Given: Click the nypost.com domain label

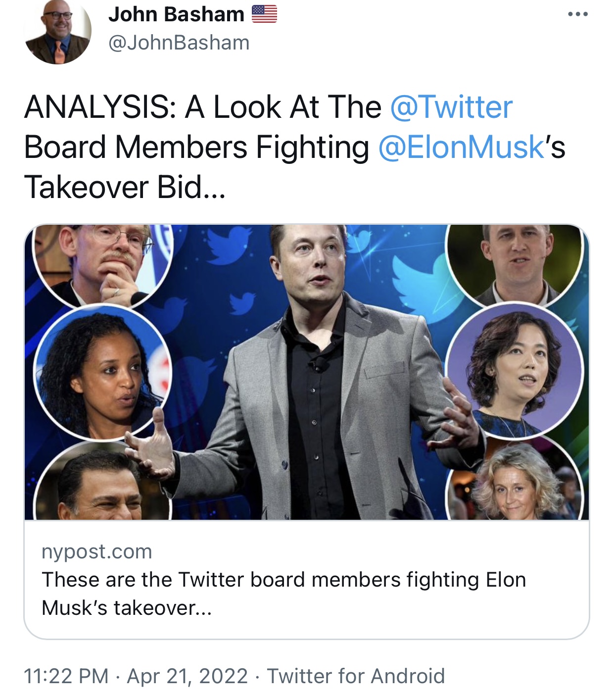Looking at the screenshot, I should coord(97,551).
